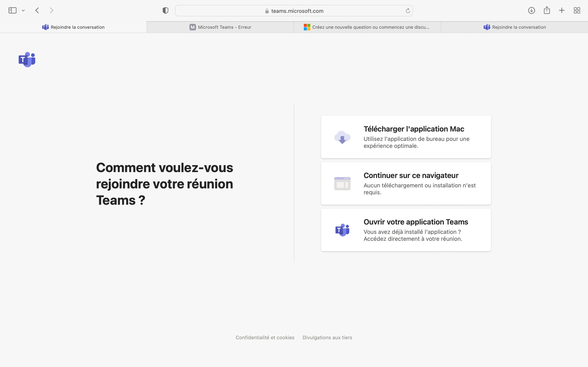Screen dimensions: 588x367
Task: Open a new tab with plus icon
Action: [x=561, y=10]
